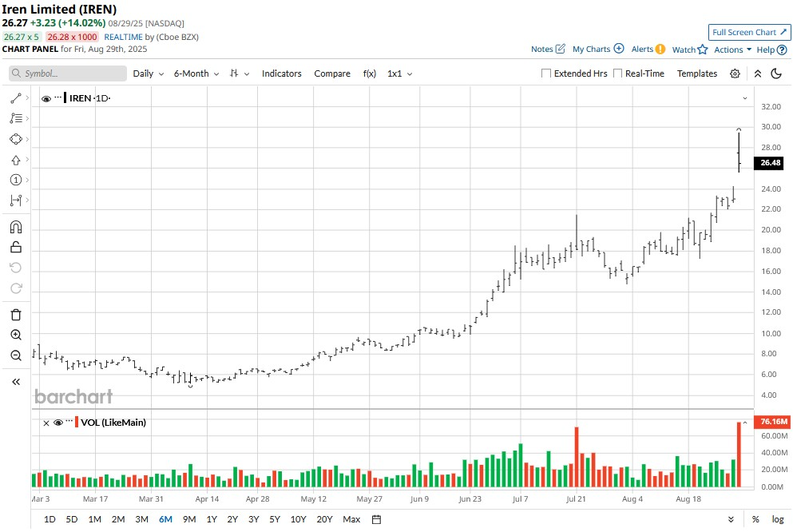Hide the IREN price series
793x532 pixels.
coord(46,98)
